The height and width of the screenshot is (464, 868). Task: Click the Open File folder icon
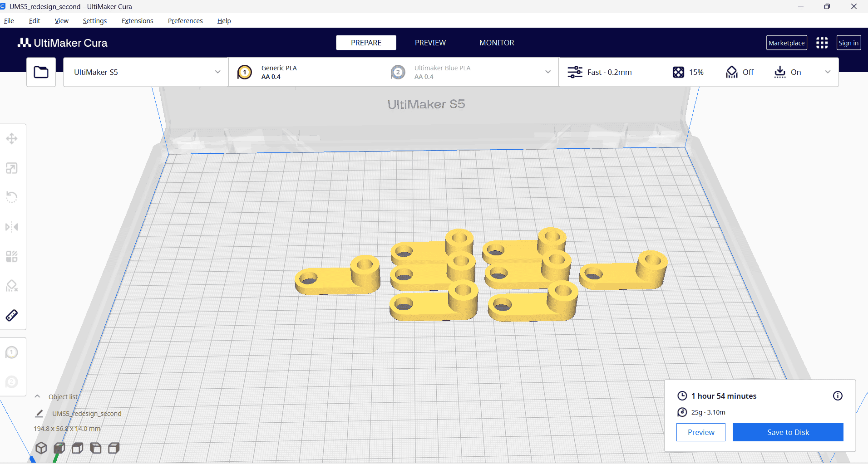[x=41, y=72]
